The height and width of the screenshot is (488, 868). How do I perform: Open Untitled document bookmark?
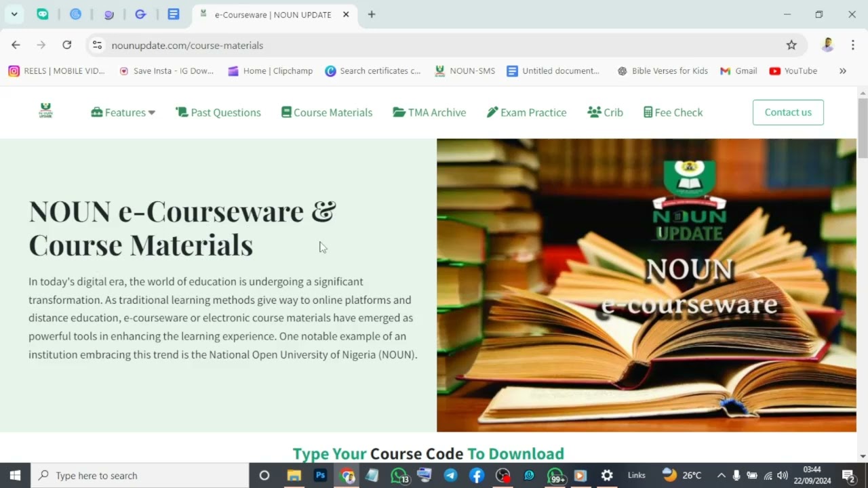click(553, 70)
